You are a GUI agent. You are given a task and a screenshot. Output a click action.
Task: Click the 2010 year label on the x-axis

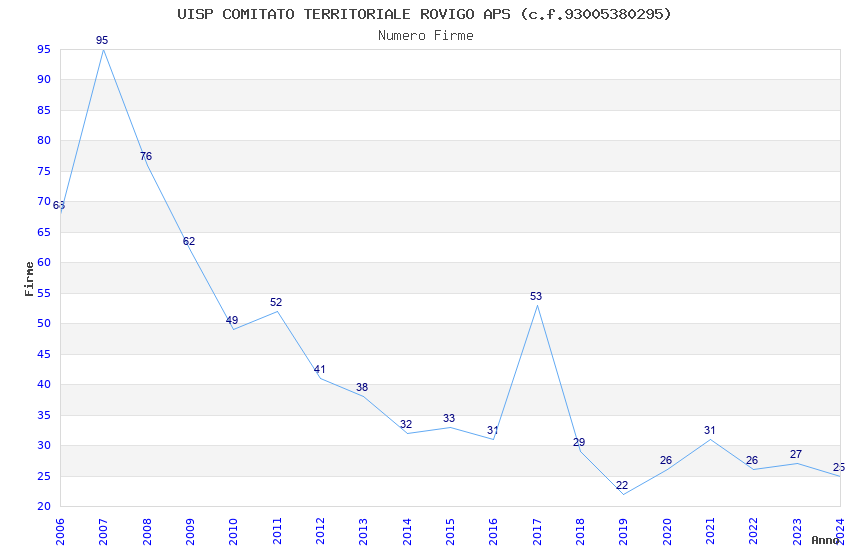tap(233, 532)
